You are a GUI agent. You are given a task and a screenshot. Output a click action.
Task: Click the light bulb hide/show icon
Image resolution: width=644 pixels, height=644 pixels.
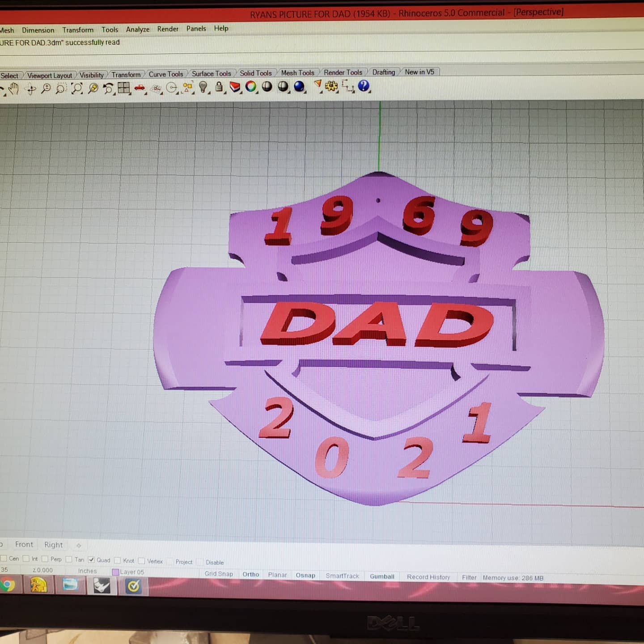[x=203, y=87]
